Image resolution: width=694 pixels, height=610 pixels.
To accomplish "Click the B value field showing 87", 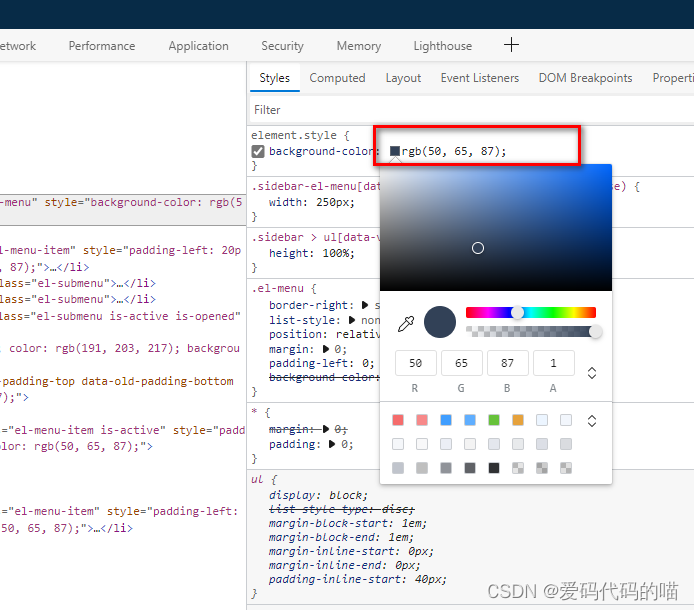I will click(x=508, y=363).
